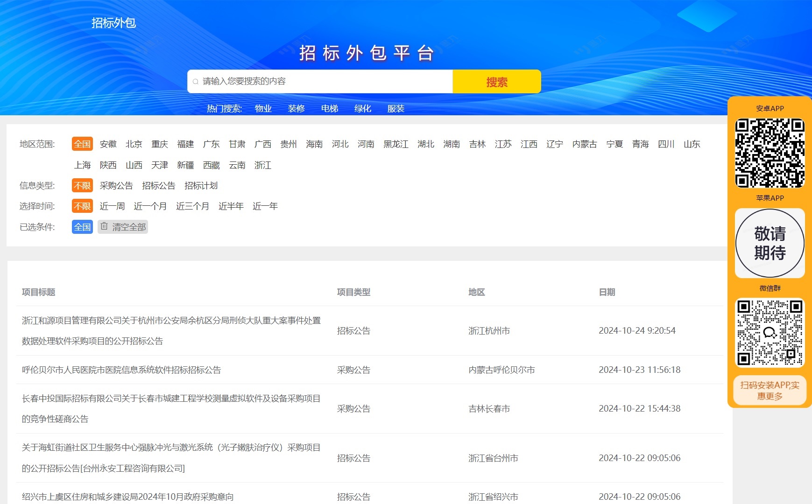Click the hot search term 电梯
Viewport: 812px width, 504px height.
click(329, 109)
